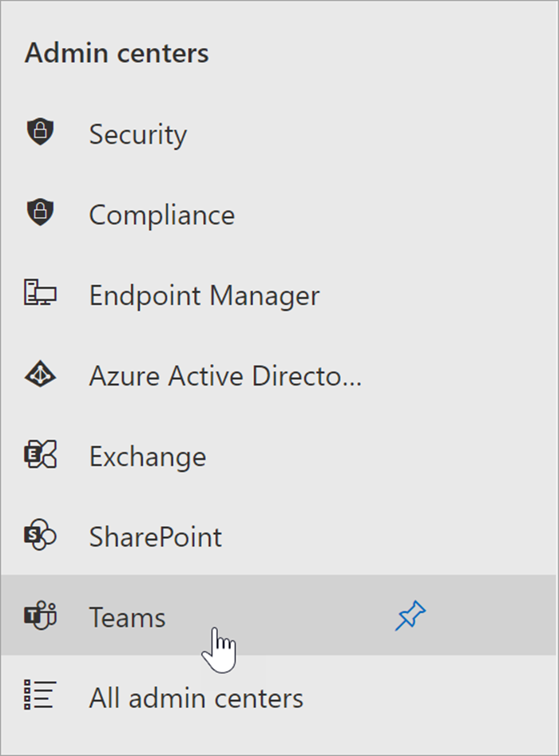Viewport: 559px width, 756px height.
Task: Click the SharePoint icon
Action: point(40,535)
